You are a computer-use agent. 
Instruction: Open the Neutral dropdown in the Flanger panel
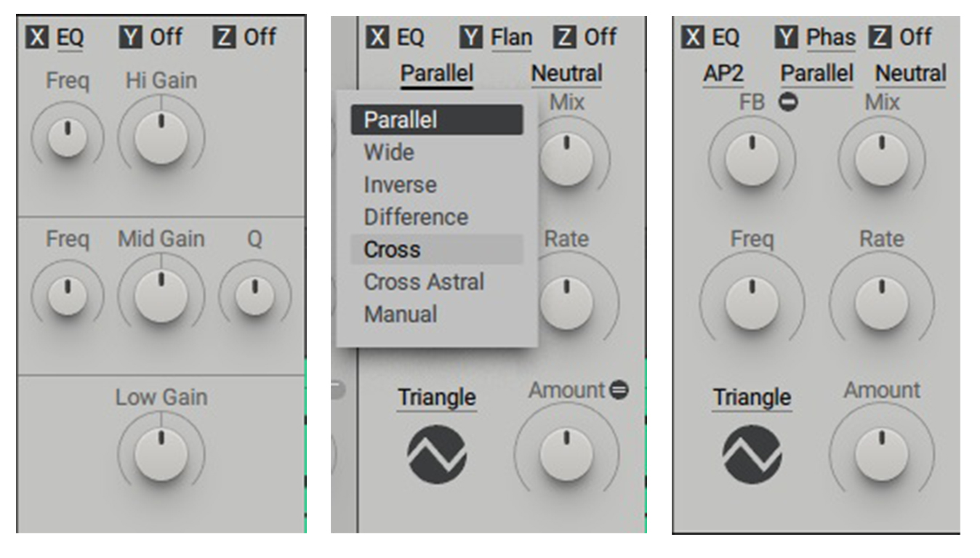point(566,74)
